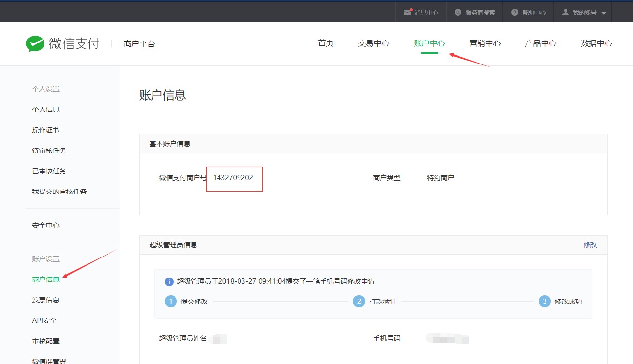Open 产品中心 tab

pyautogui.click(x=541, y=43)
